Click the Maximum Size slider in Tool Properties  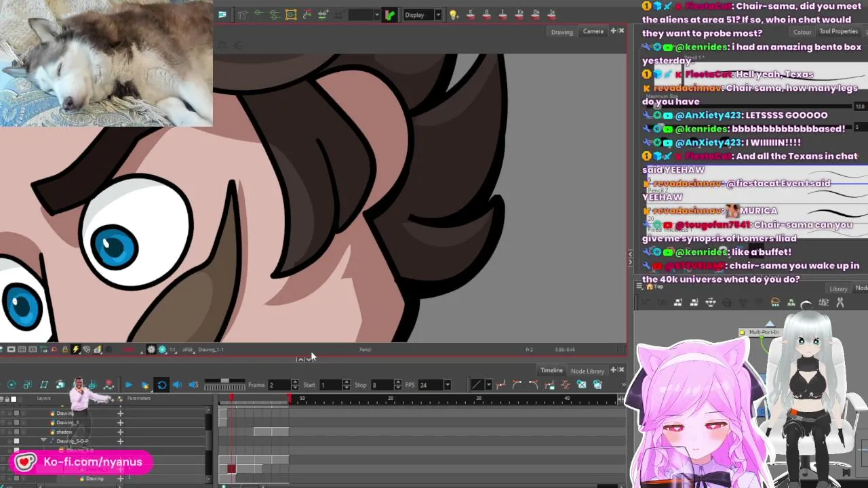pyautogui.click(x=749, y=106)
